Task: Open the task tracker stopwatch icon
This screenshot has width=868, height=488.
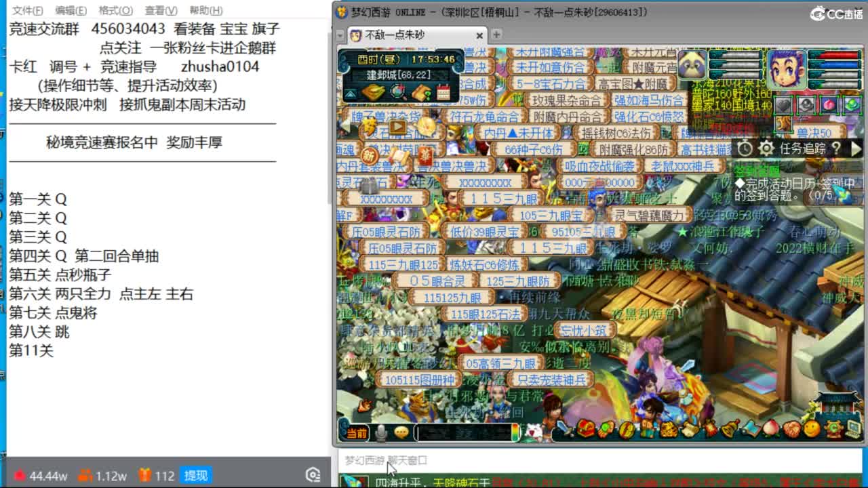Action: (745, 148)
